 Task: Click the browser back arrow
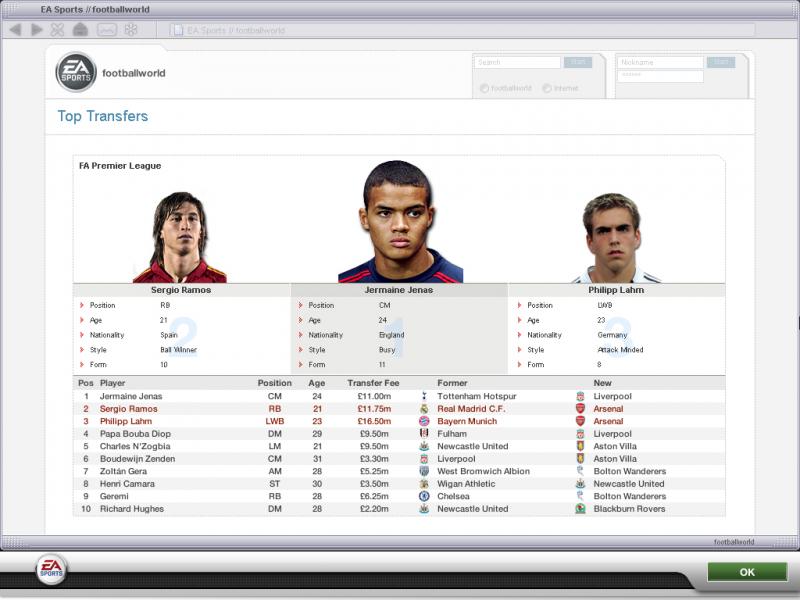coord(15,30)
